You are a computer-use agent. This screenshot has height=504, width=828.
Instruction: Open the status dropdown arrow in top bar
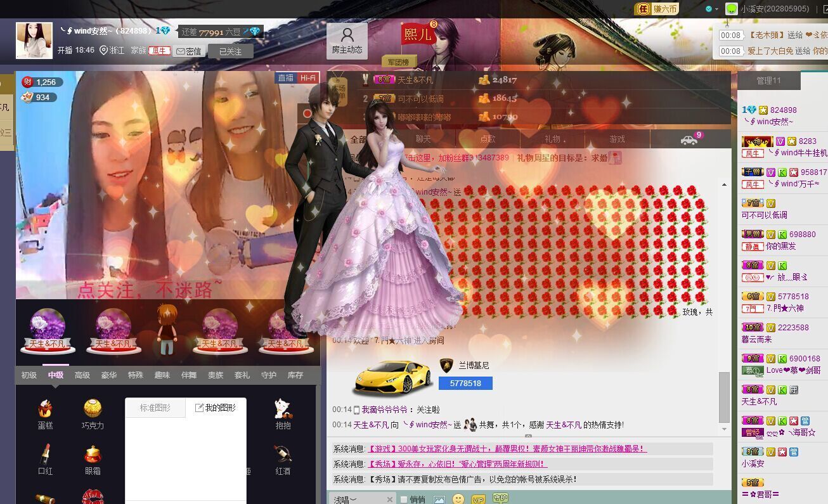pos(716,9)
